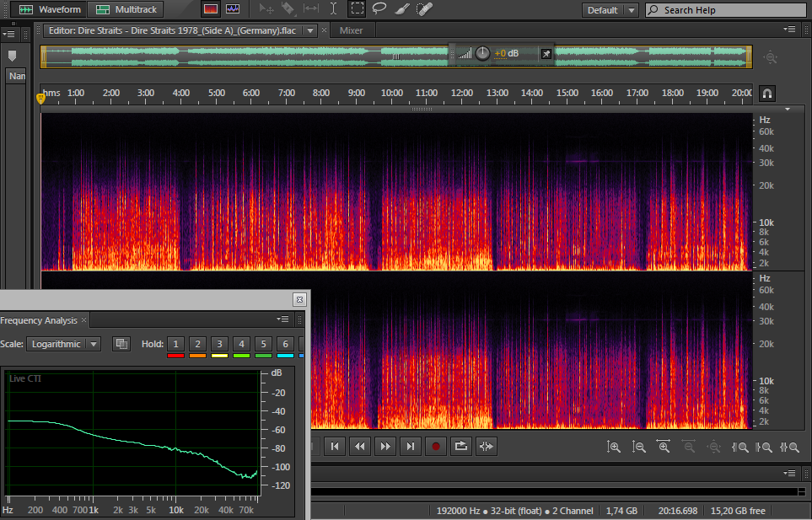Toggle the snapping magnet icon
The height and width of the screenshot is (520, 812).
click(x=767, y=94)
